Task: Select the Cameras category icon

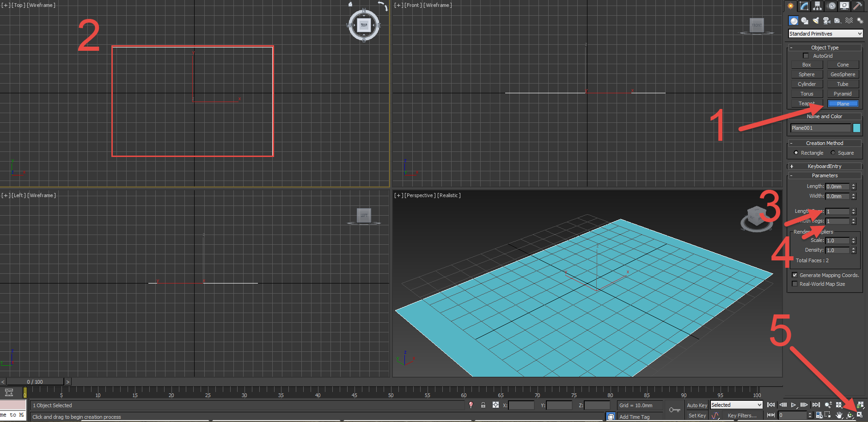Action: click(827, 21)
